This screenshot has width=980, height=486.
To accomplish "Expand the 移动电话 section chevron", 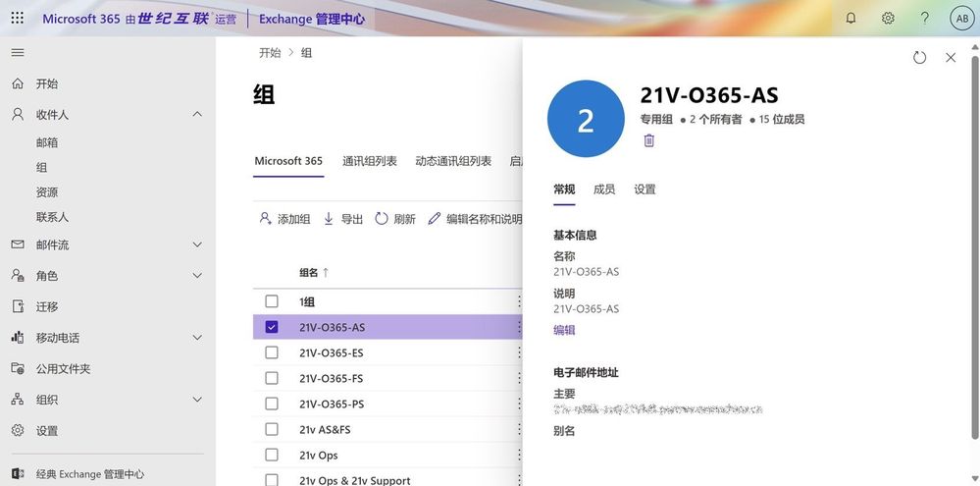I will click(x=197, y=337).
